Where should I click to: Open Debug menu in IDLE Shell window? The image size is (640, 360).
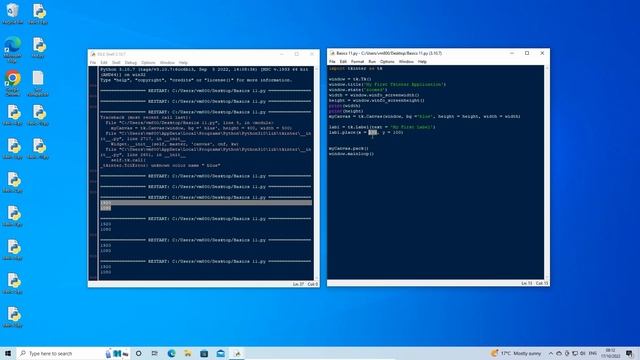(x=131, y=63)
